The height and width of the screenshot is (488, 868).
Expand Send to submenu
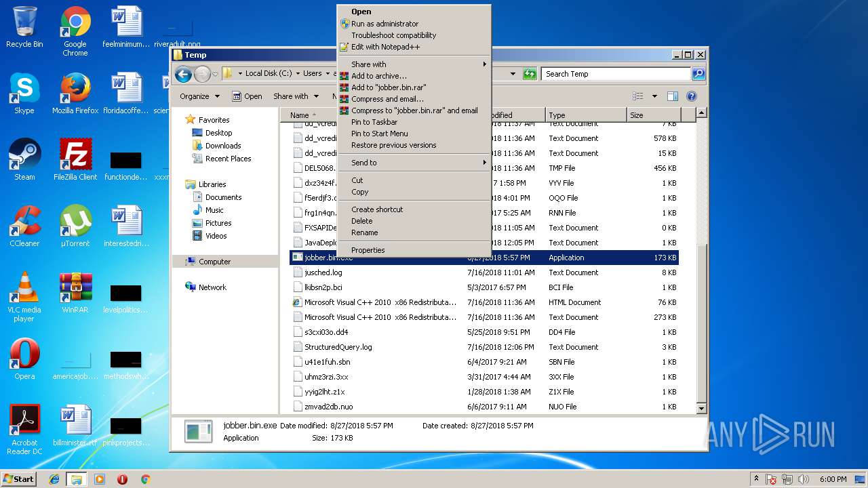(x=414, y=163)
